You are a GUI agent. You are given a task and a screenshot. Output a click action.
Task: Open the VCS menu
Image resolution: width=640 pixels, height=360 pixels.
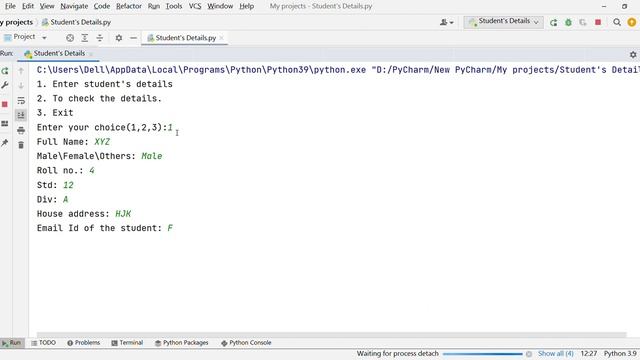(x=195, y=6)
